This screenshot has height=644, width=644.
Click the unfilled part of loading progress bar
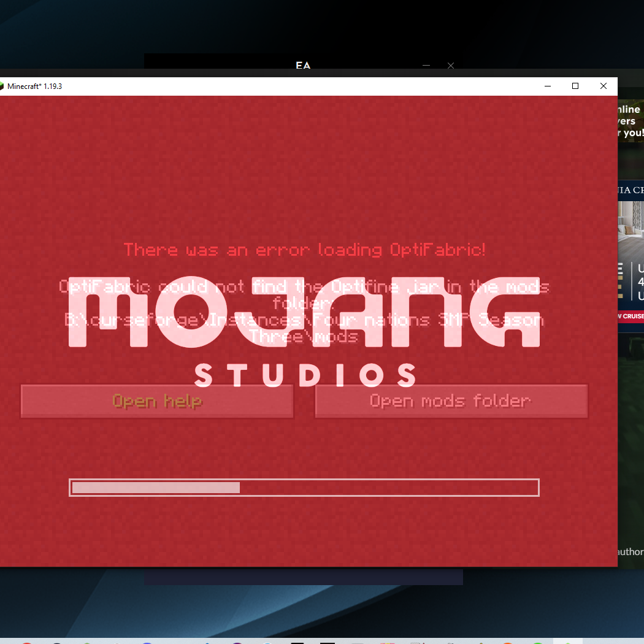388,488
